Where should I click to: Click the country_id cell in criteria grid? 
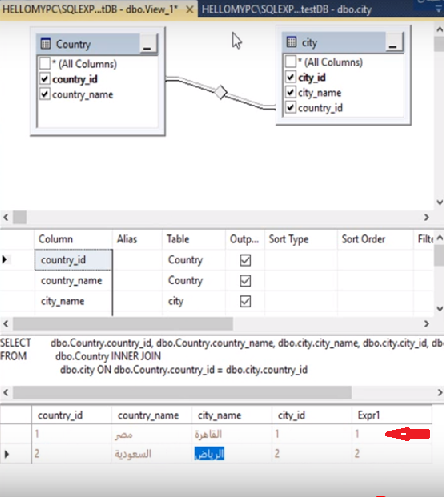73,260
